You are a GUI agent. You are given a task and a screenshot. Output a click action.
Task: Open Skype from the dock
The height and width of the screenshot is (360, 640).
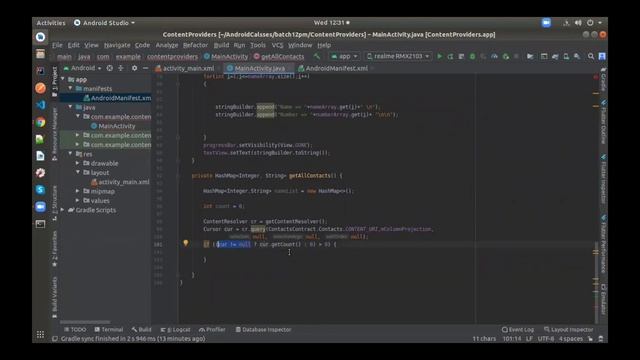[40, 190]
